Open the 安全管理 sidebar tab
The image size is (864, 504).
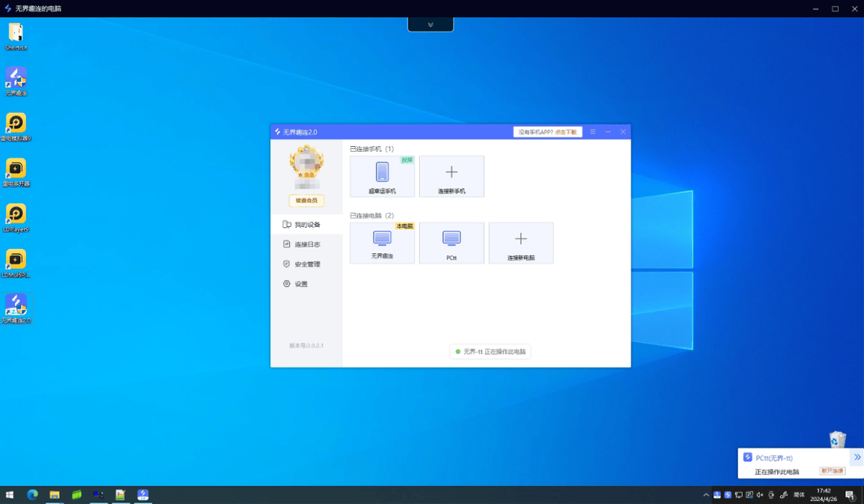[x=307, y=264]
